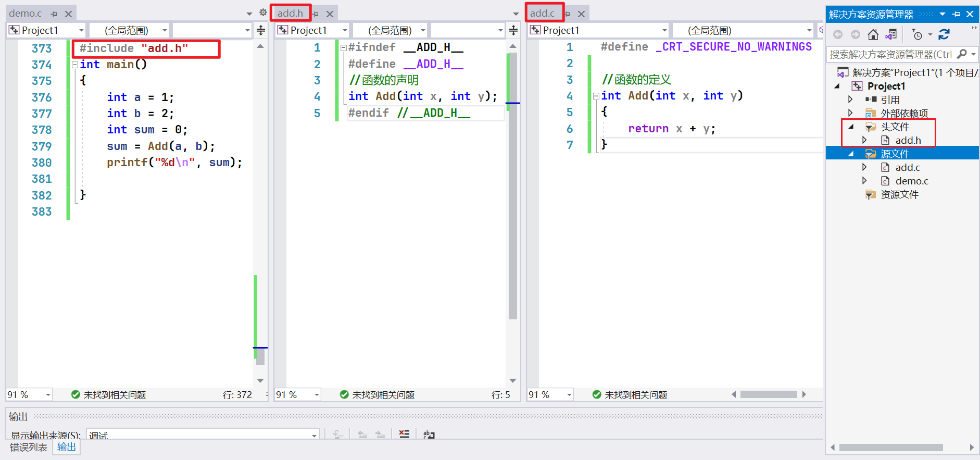Click the Clear All output icon
980x460 pixels.
click(x=404, y=434)
